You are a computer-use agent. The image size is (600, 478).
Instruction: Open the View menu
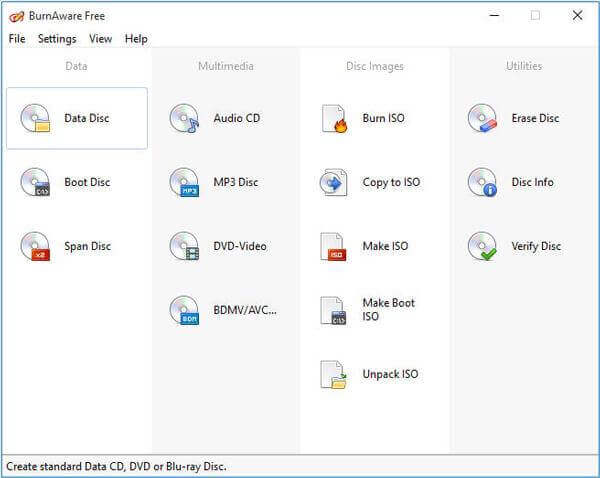click(101, 39)
